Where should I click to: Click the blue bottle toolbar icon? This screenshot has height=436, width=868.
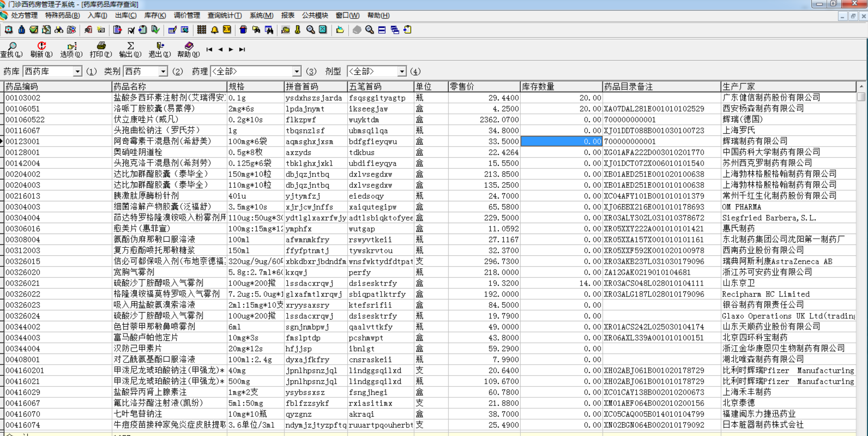pyautogui.click(x=21, y=30)
